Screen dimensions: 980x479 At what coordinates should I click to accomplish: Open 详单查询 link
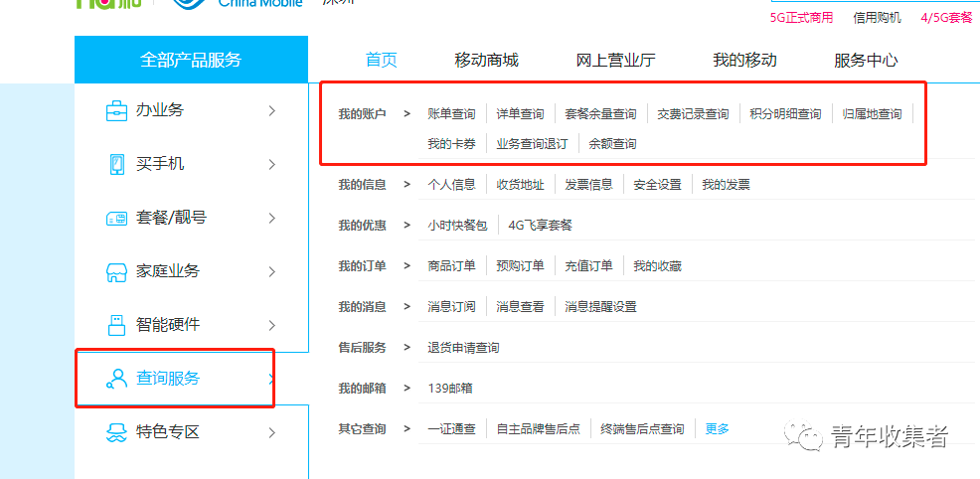point(520,114)
